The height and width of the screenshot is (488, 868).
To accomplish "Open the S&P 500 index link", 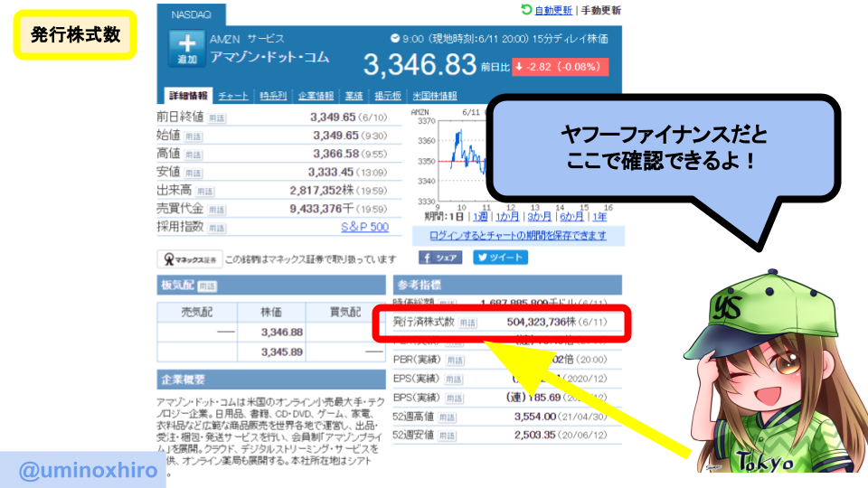I will click(364, 227).
